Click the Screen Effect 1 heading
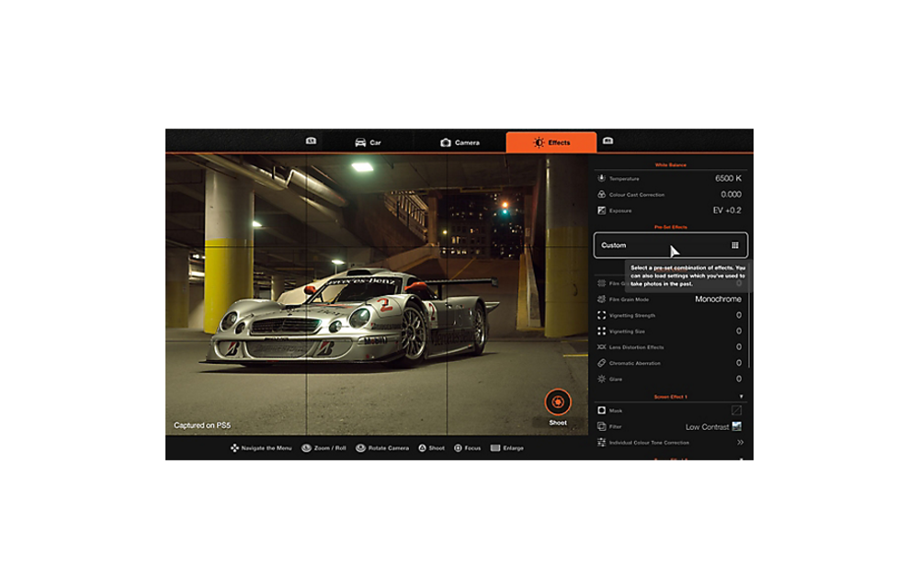919x588 pixels. [671, 397]
